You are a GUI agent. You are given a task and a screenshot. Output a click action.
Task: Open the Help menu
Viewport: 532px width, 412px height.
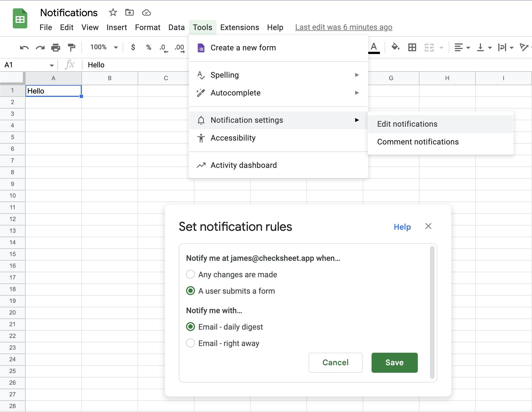coord(275,27)
